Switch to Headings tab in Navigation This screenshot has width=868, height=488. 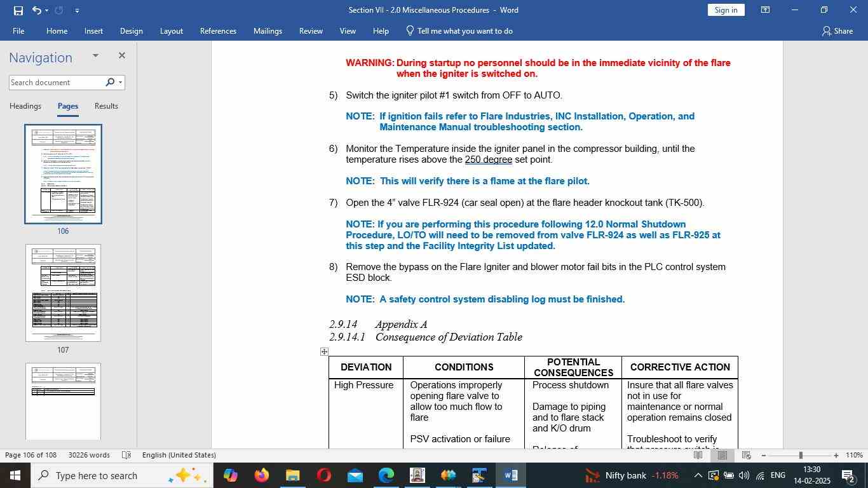click(25, 106)
